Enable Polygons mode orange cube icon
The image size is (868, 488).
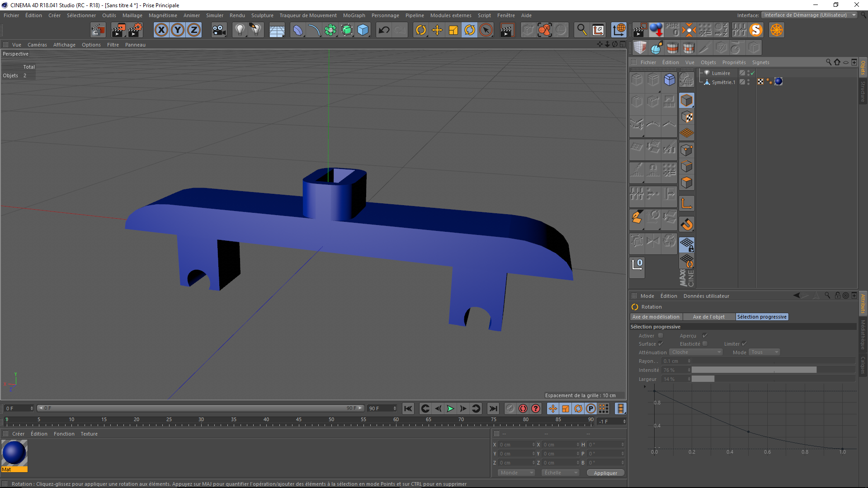tap(687, 183)
